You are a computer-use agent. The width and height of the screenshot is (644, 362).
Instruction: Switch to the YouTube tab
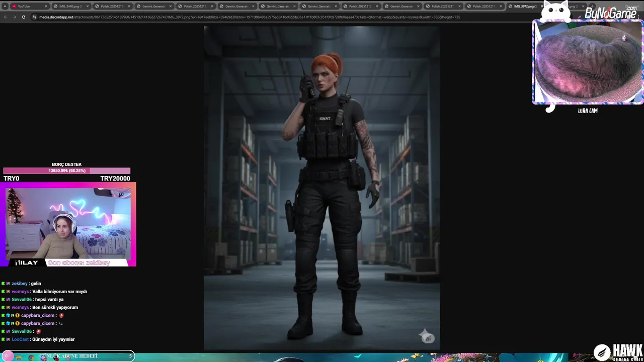coord(30,7)
